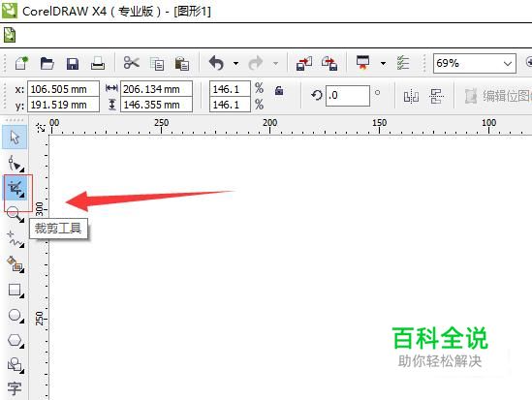Open the undo history dropdown arrow

pos(235,63)
